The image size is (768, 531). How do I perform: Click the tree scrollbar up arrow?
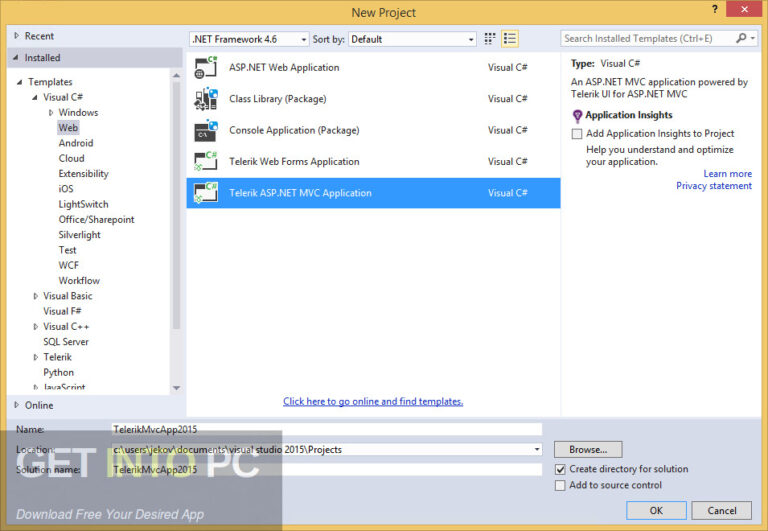pos(176,76)
